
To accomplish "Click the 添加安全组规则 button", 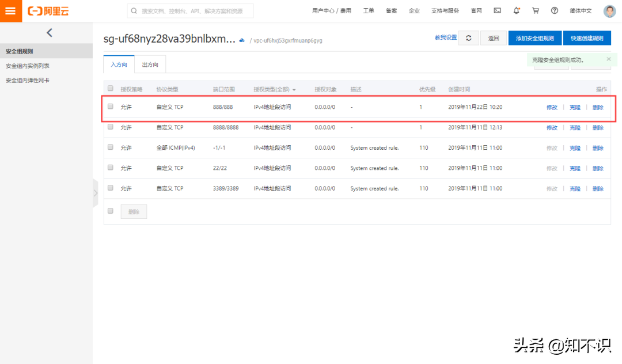I will pyautogui.click(x=534, y=38).
